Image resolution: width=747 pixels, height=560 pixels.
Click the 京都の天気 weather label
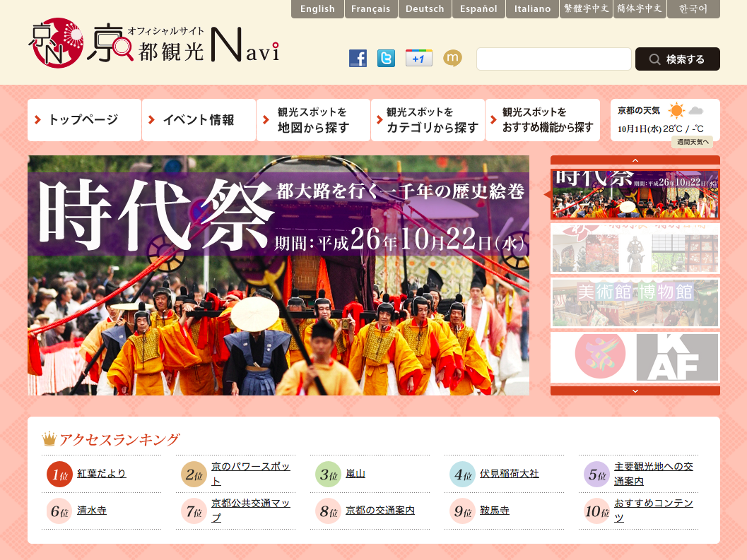[x=639, y=110]
